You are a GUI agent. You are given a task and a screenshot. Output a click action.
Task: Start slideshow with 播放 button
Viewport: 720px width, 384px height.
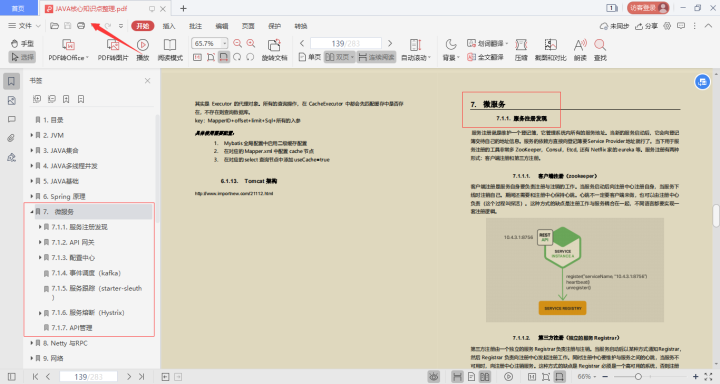143,50
